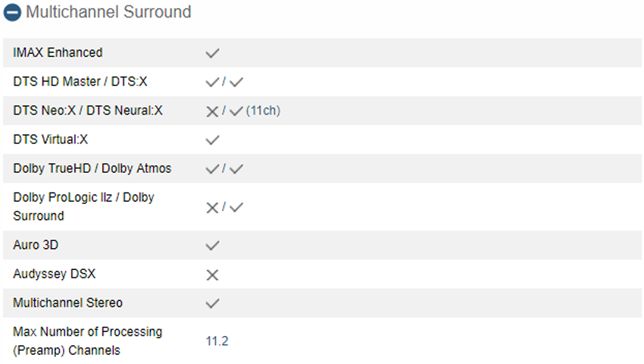
Task: Click the Multichannel Stereo checkmark icon
Action: click(212, 303)
